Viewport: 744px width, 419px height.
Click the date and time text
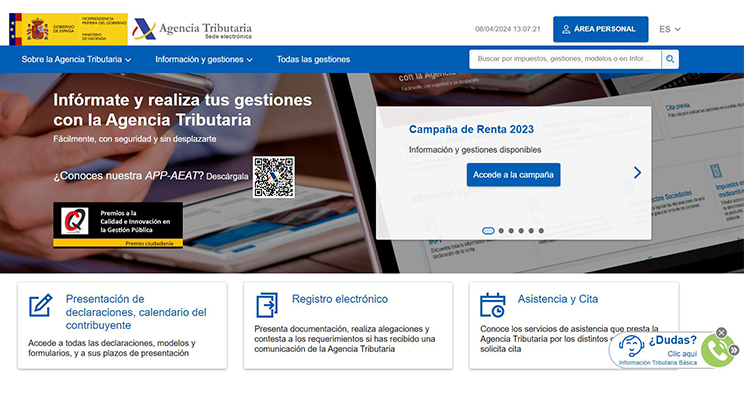[x=508, y=29]
